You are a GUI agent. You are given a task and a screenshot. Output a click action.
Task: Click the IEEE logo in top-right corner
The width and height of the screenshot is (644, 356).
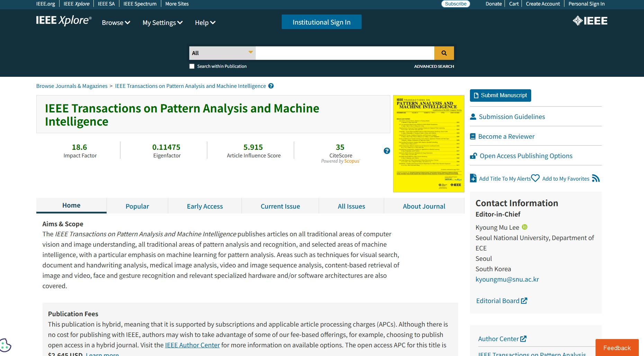point(589,21)
